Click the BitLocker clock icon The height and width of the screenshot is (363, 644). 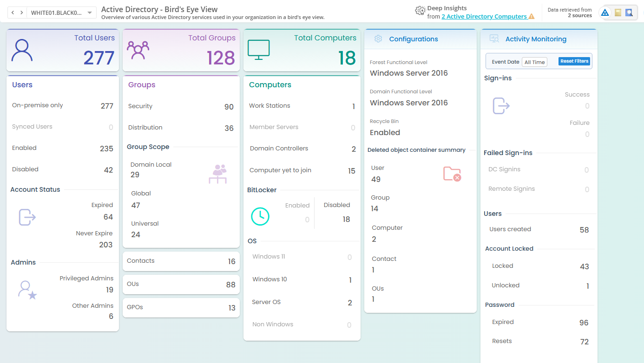point(260,216)
